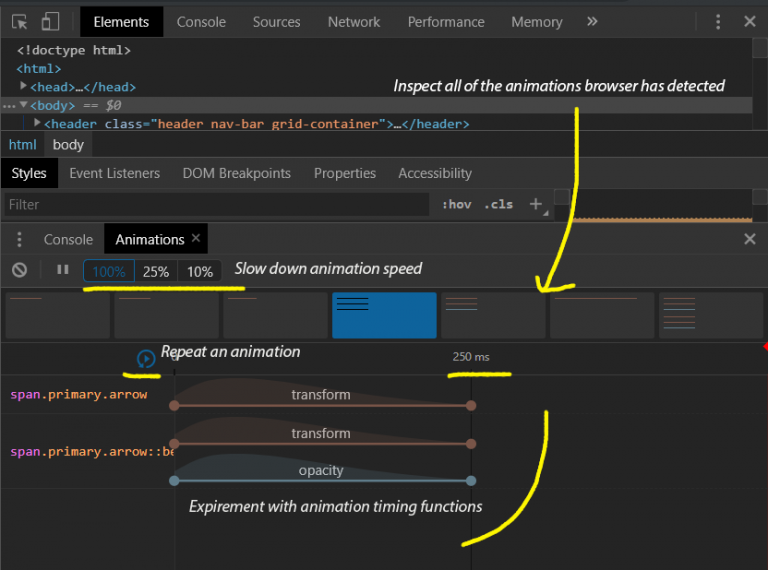Screen dimensions: 768x570
Task: Open the more tabs chevron menu
Action: [592, 22]
